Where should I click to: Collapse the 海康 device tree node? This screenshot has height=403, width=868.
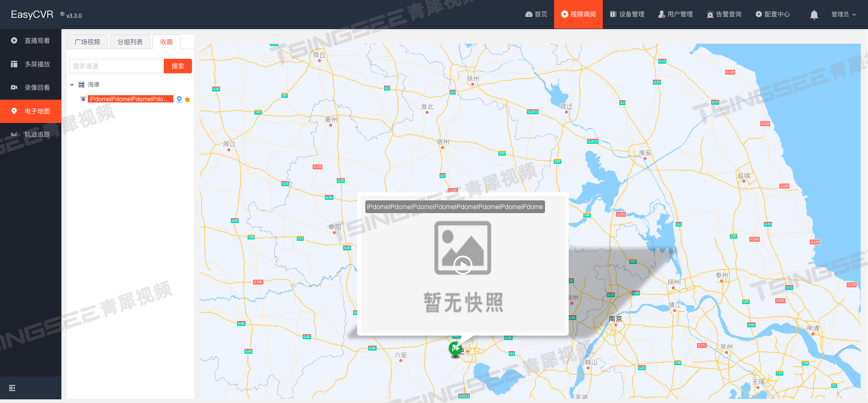[72, 85]
